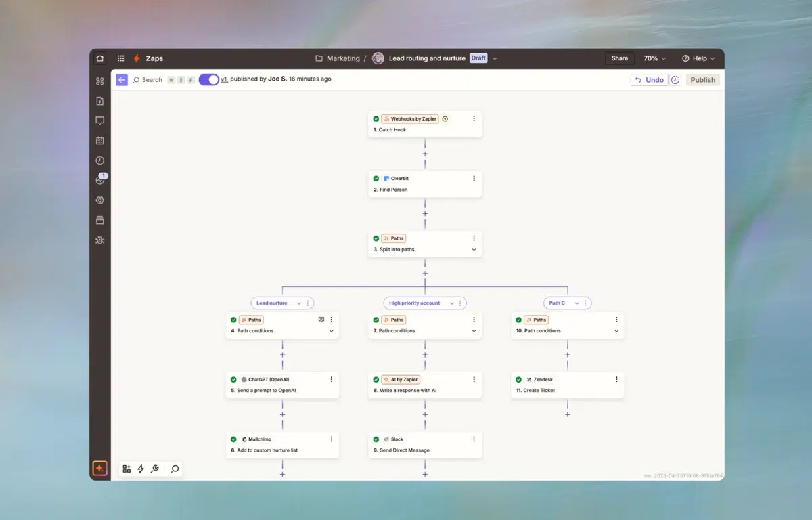The width and height of the screenshot is (812, 520).
Task: Click the Publish button
Action: [702, 79]
